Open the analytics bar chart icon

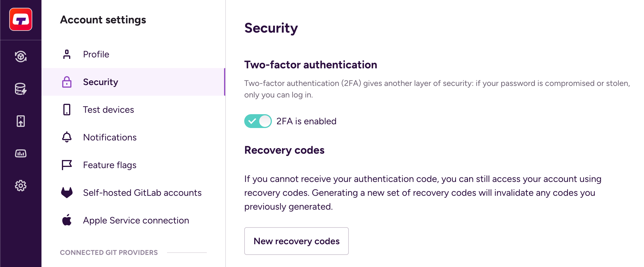pyautogui.click(x=20, y=153)
